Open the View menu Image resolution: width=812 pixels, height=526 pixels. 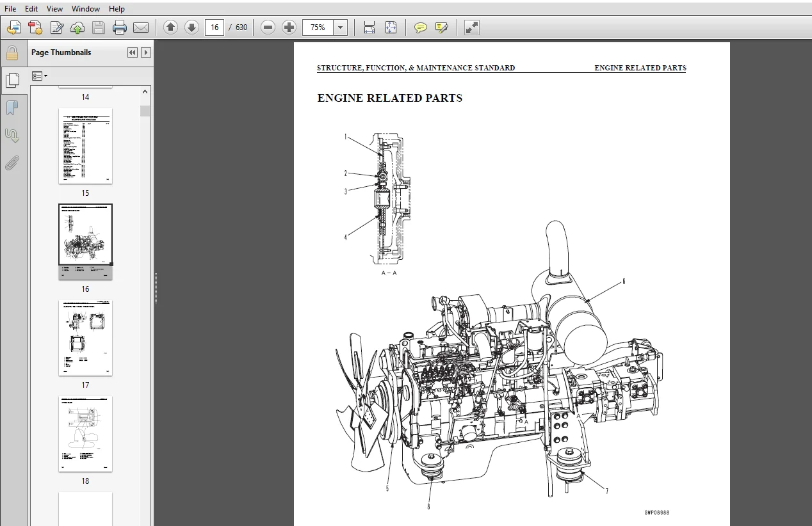pos(55,9)
